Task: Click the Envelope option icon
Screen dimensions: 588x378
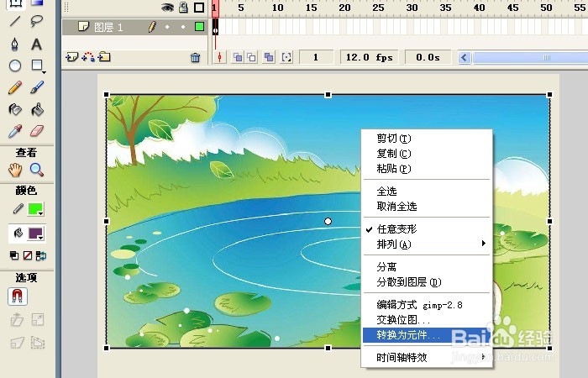Action: pyautogui.click(x=38, y=343)
